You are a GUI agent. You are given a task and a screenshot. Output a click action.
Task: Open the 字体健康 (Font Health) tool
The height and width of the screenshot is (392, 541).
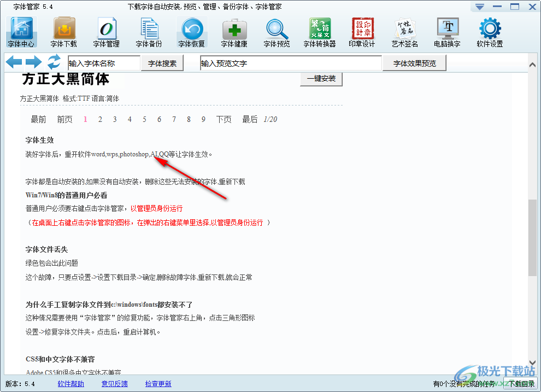click(234, 31)
